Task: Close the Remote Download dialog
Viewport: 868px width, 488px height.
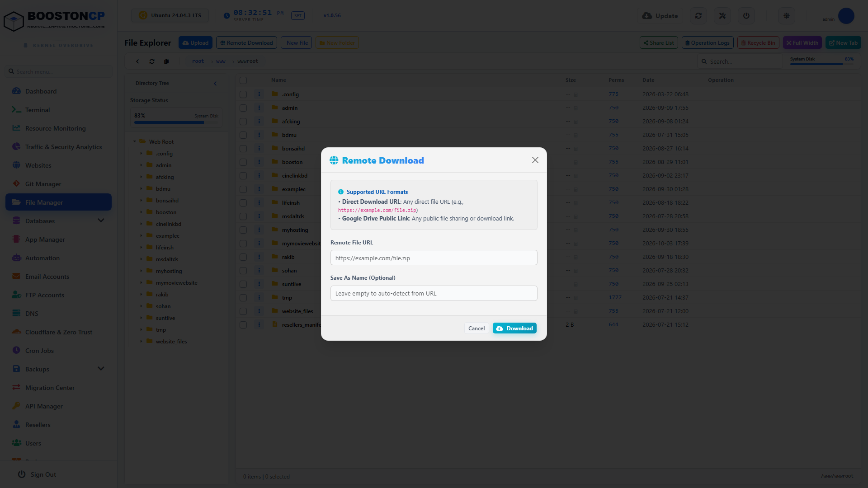Action: click(535, 160)
